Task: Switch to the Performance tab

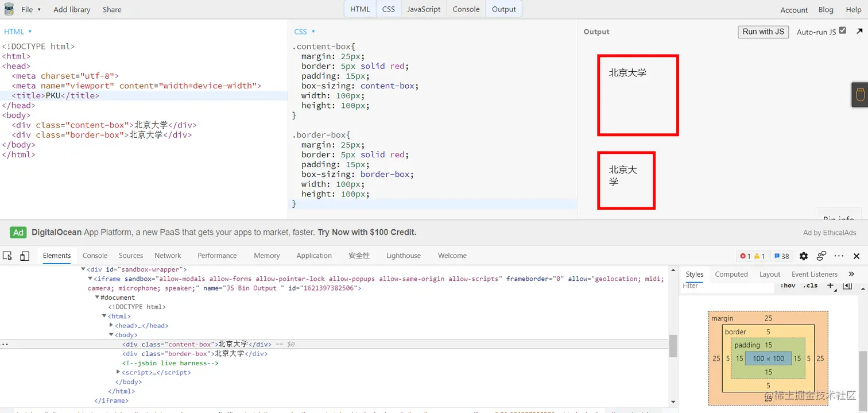Action: point(217,256)
